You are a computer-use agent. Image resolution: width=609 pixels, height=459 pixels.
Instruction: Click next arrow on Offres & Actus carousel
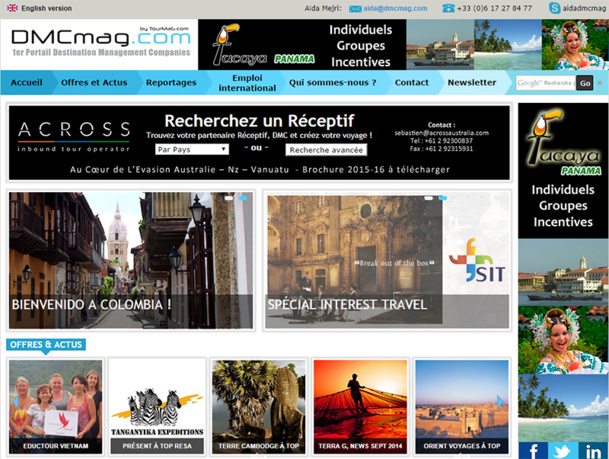click(501, 402)
